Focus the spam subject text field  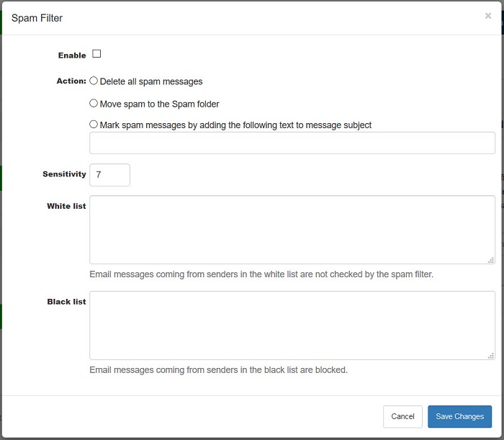(292, 143)
